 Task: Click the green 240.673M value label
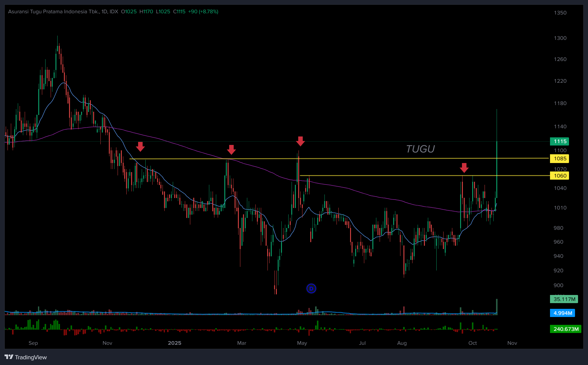[x=566, y=329]
